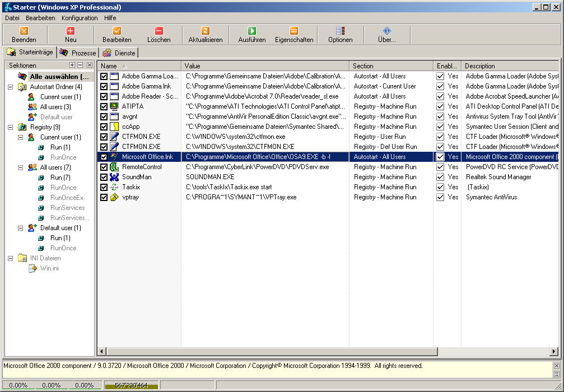
Task: Uncheck the Adobe Gamma Loa... entry checkbox
Action: [104, 76]
